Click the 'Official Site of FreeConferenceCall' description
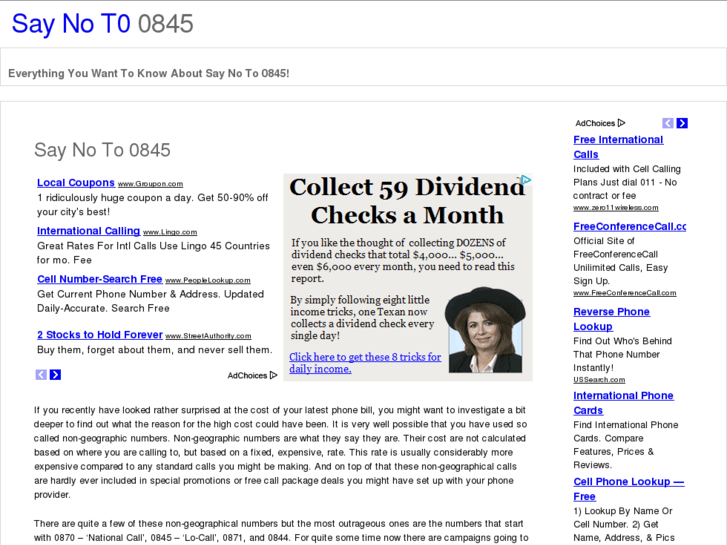Viewport: 727px width, 545px height. coord(620,261)
